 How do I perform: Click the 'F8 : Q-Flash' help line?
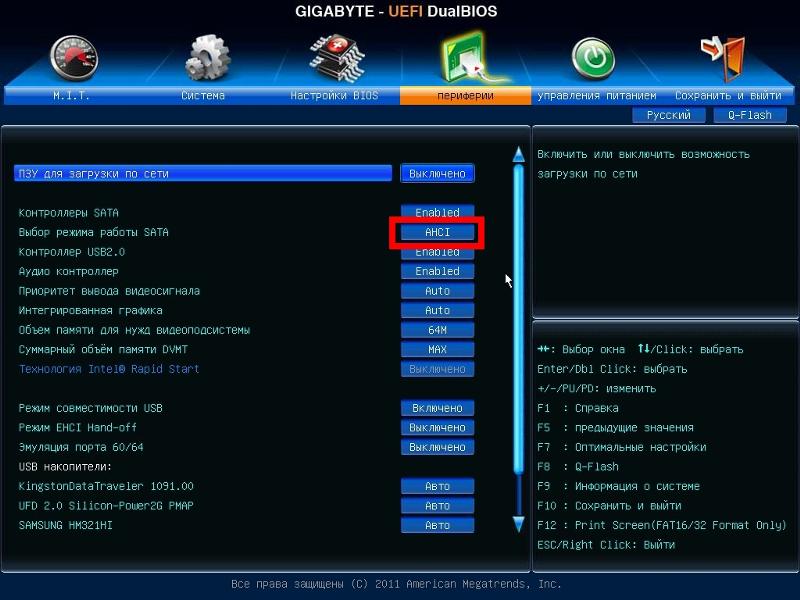pos(578,467)
